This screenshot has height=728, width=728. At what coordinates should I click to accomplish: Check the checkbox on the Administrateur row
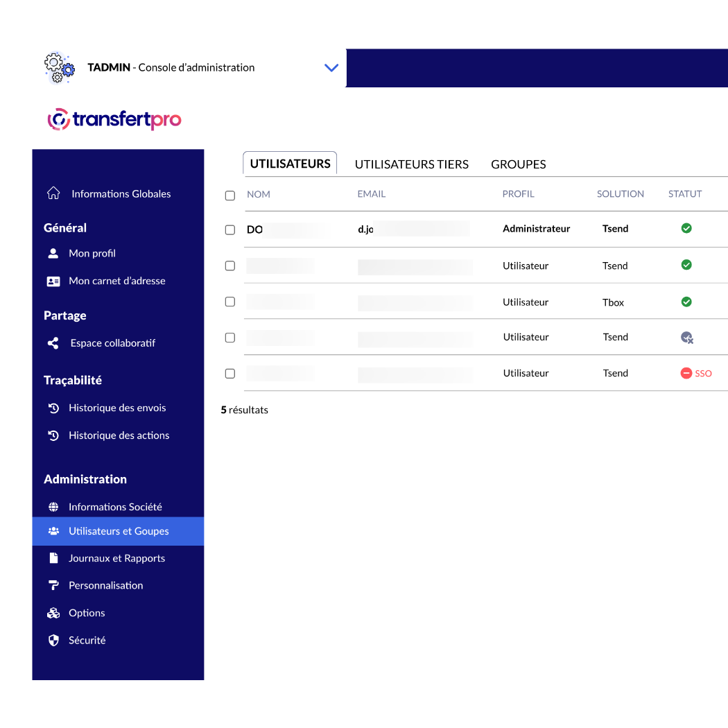point(230,229)
